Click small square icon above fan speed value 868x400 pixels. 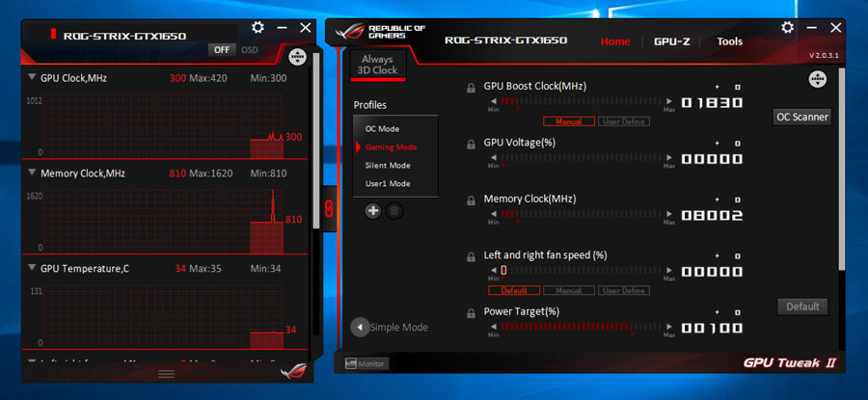(x=737, y=256)
